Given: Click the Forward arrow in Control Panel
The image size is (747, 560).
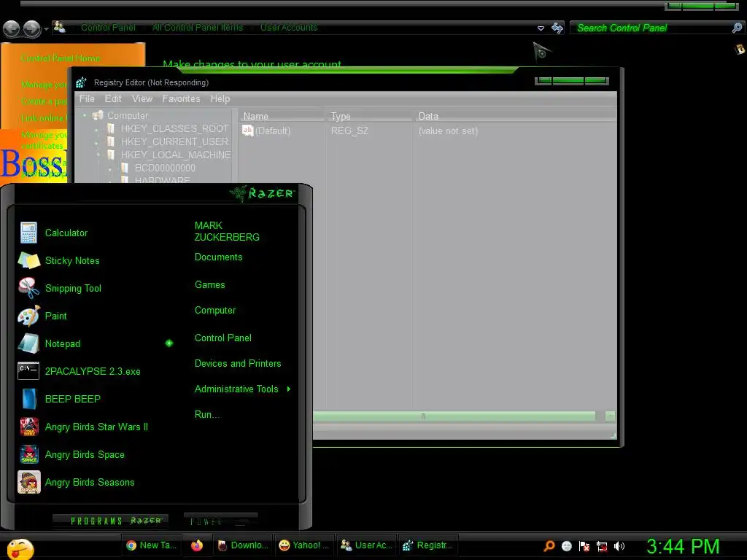Looking at the screenshot, I should tap(32, 28).
